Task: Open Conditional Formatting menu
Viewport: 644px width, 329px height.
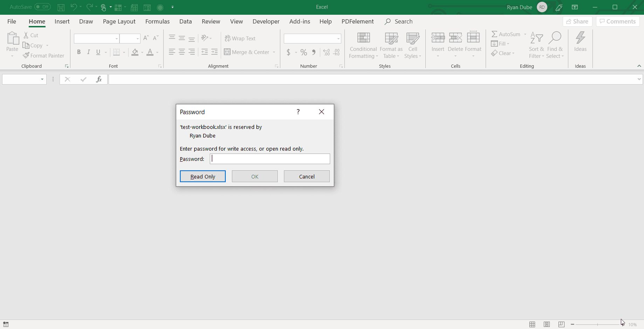Action: pyautogui.click(x=363, y=45)
